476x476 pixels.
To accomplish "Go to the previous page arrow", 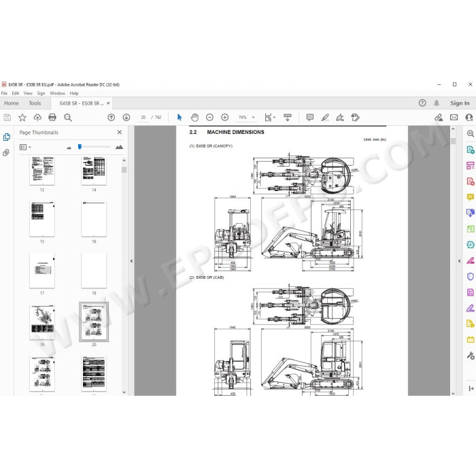I will pyautogui.click(x=111, y=117).
